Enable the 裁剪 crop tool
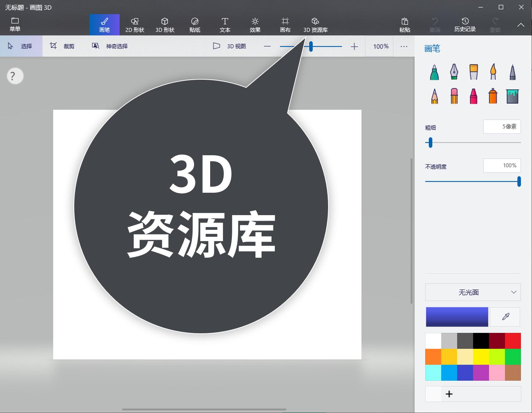The height and width of the screenshot is (413, 532). click(x=63, y=46)
